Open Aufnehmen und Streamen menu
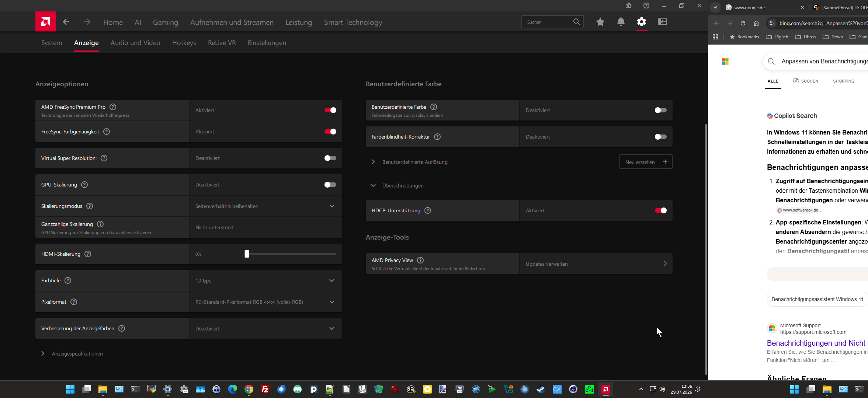Screen dimensions: 868x398 click(232, 22)
